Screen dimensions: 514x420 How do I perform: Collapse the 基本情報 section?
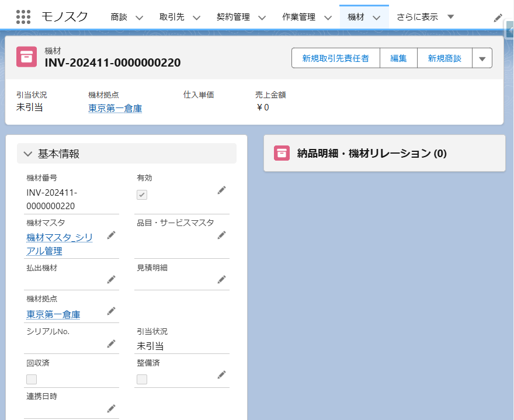point(28,154)
